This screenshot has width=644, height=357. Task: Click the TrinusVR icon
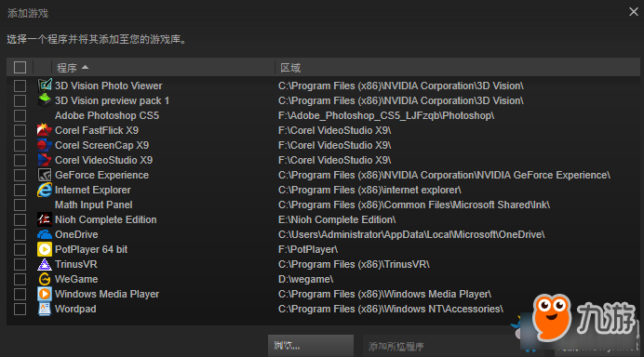[x=45, y=264]
